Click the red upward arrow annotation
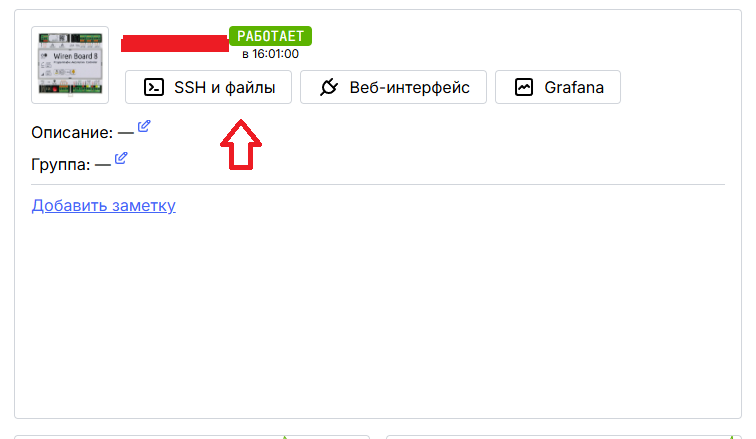The image size is (756, 439). 241,145
